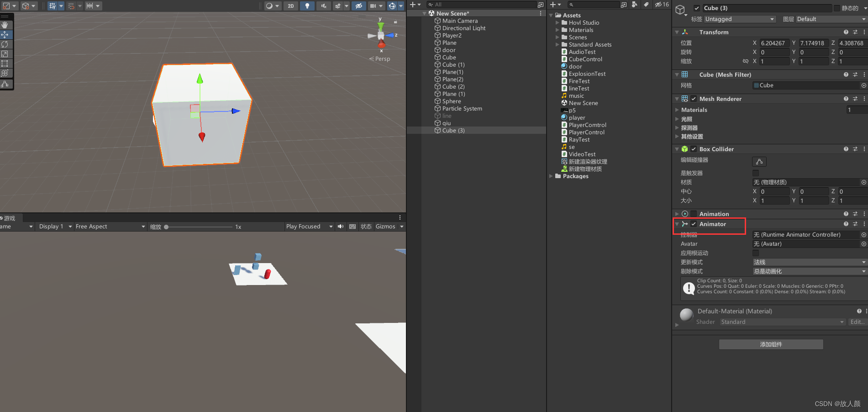Open the Untagged tag dropdown
Viewport: 868px width, 412px height.
[x=740, y=19]
